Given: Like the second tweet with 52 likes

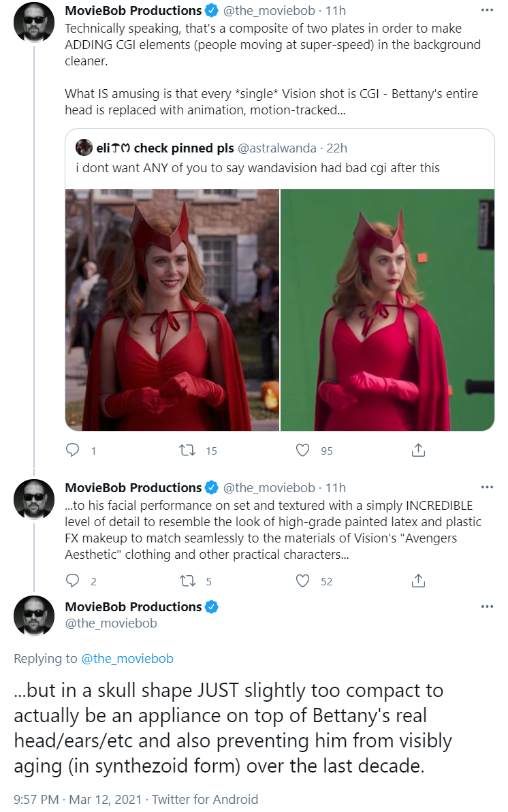Looking at the screenshot, I should tap(303, 581).
